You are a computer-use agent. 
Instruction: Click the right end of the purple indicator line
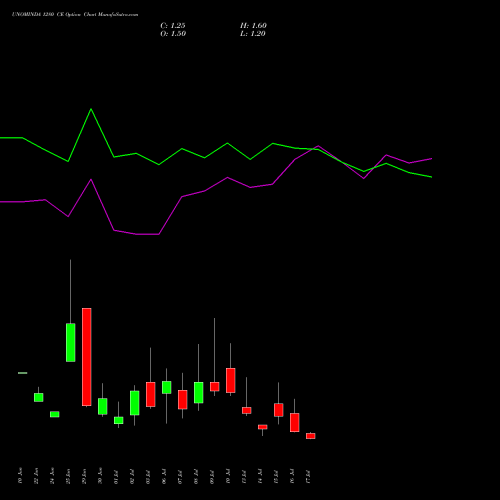[431, 159]
